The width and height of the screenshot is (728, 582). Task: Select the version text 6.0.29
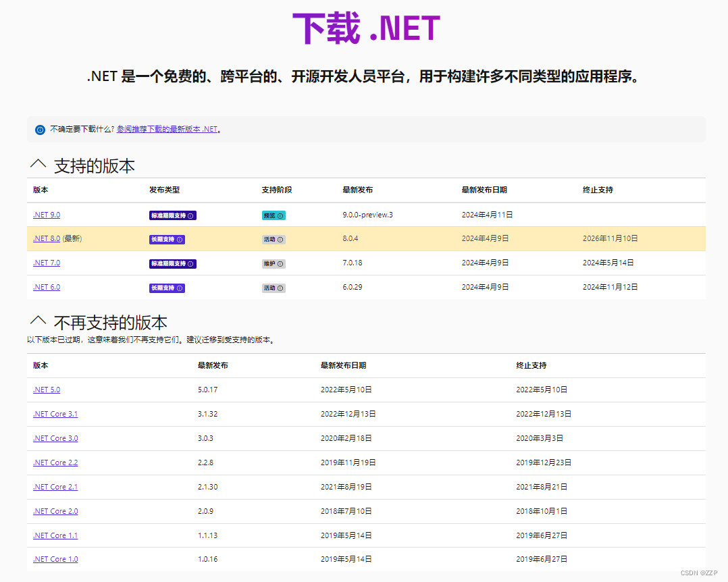pyautogui.click(x=353, y=288)
